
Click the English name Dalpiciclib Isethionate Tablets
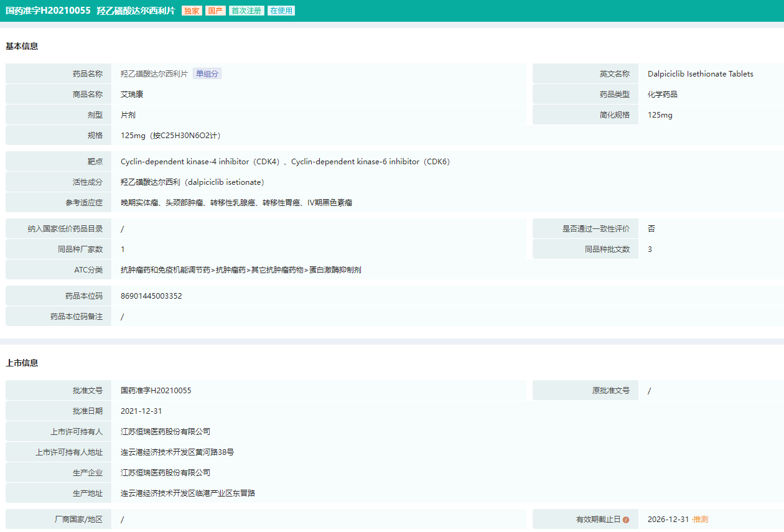pyautogui.click(x=700, y=74)
